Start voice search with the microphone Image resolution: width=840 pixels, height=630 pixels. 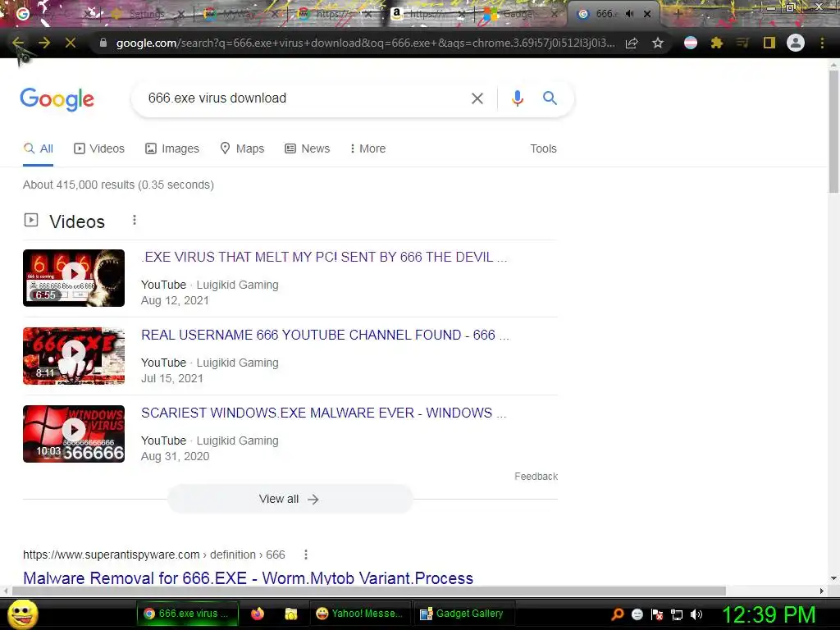click(517, 98)
